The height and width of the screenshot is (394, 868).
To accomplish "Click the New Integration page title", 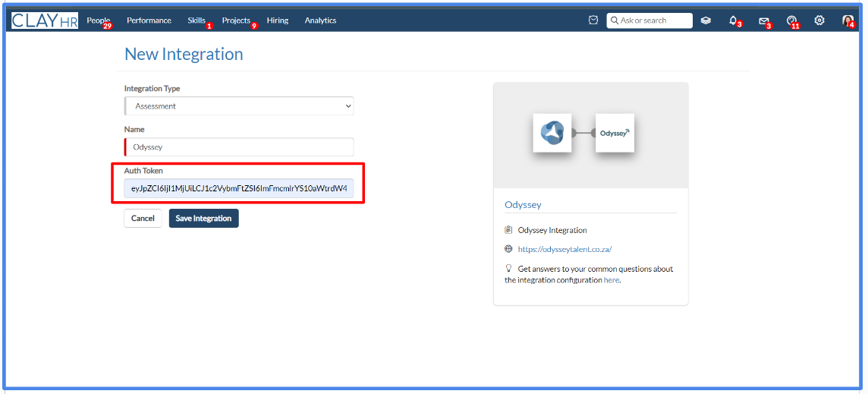I will coord(184,55).
